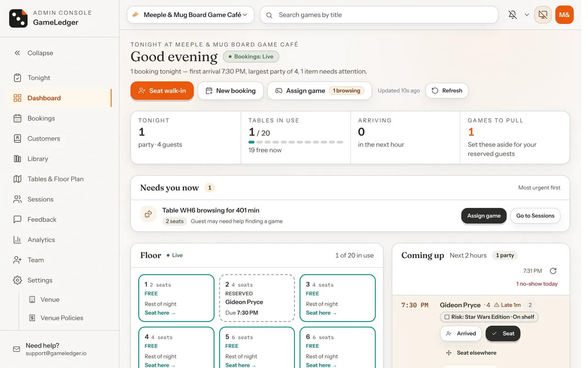588x368 pixels.
Task: Click the Sessions people icon
Action: tap(17, 199)
